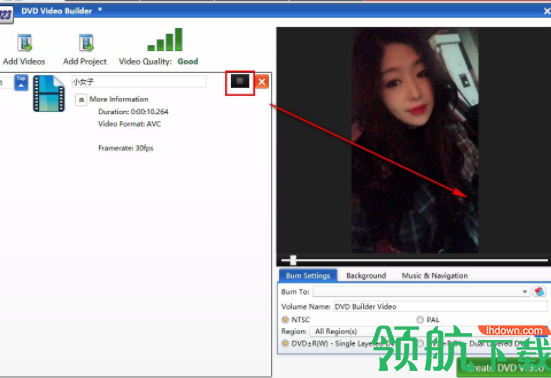Open the Burn To dropdown

[x=421, y=292]
